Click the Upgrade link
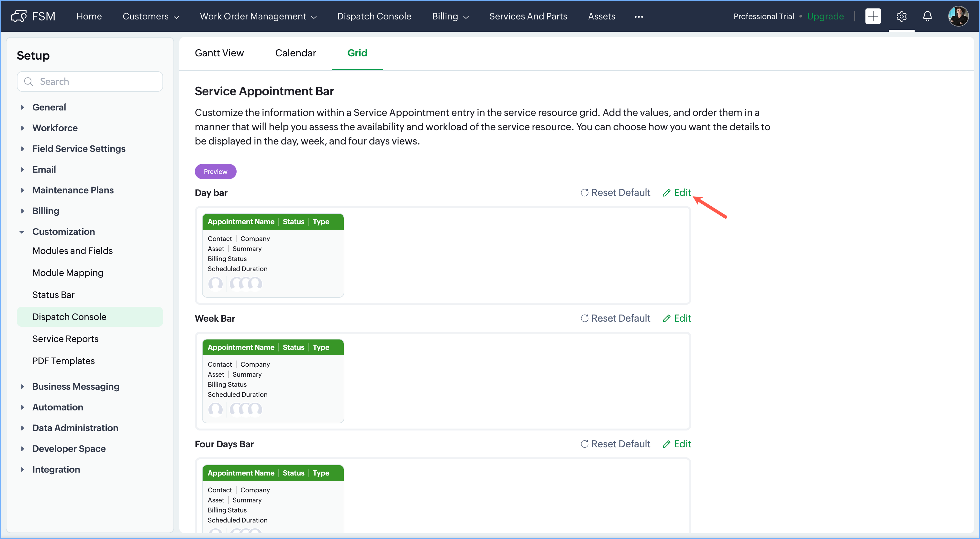Image resolution: width=980 pixels, height=539 pixels. pyautogui.click(x=825, y=17)
